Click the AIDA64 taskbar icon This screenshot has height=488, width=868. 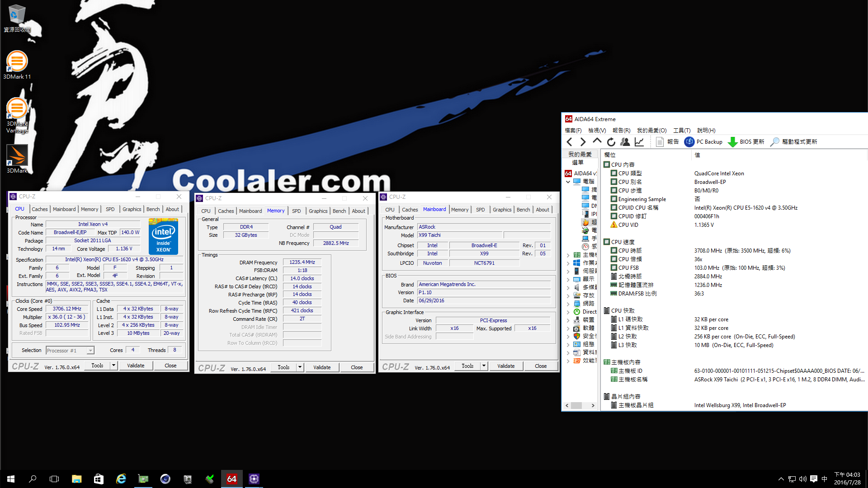pyautogui.click(x=232, y=479)
